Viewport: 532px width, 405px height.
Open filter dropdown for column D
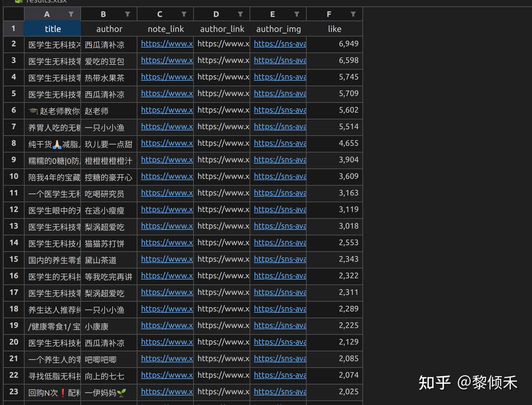click(x=241, y=14)
